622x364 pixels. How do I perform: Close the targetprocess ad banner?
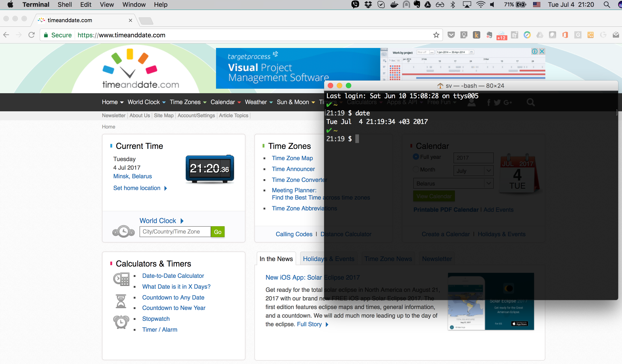(x=542, y=51)
